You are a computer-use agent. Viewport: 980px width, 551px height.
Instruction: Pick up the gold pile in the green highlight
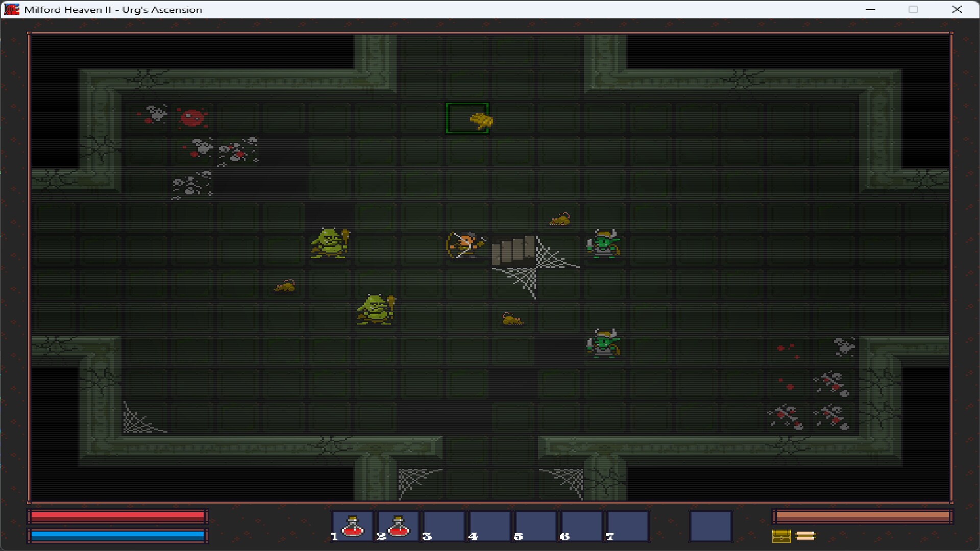coord(481,121)
